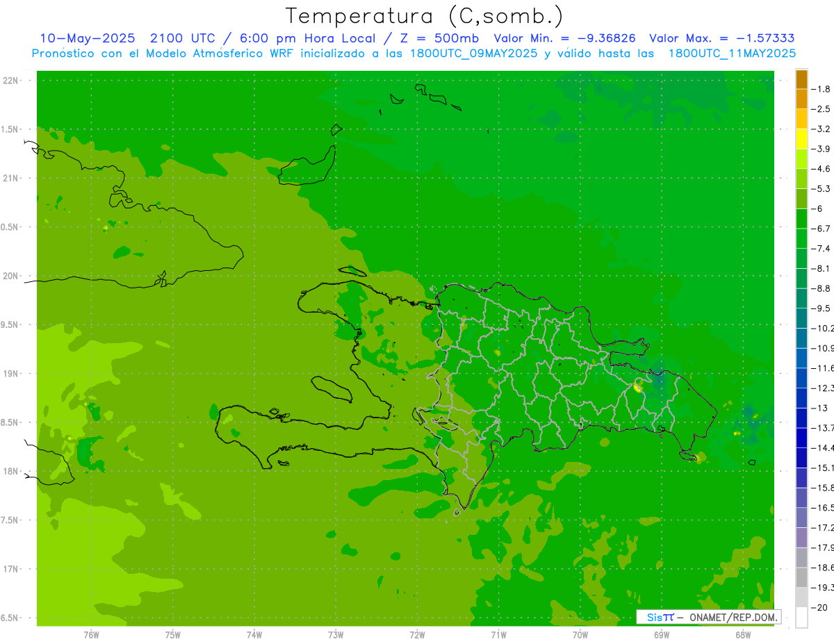Click the 'Valor Min. = -9.36826' text
Image resolution: width=834 pixels, height=644 pixels.
pyautogui.click(x=564, y=38)
